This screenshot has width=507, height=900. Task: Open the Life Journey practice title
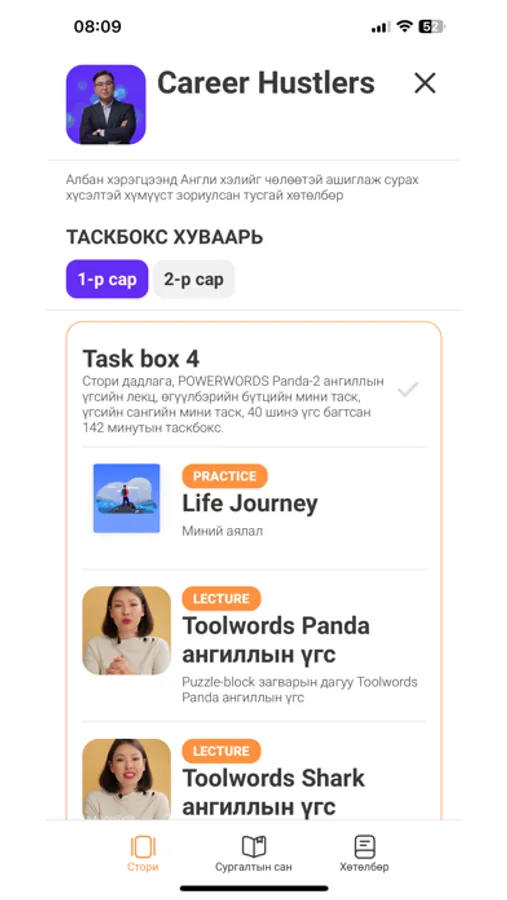(x=250, y=504)
